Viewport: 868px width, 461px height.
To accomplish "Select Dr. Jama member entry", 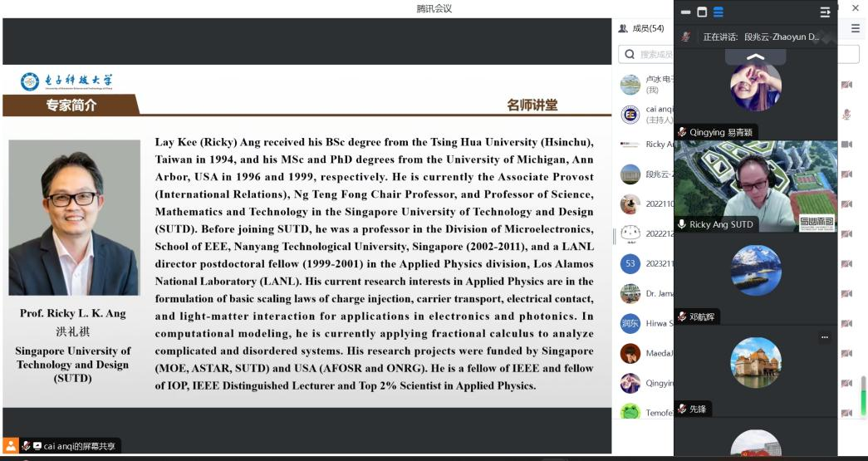I will click(646, 294).
